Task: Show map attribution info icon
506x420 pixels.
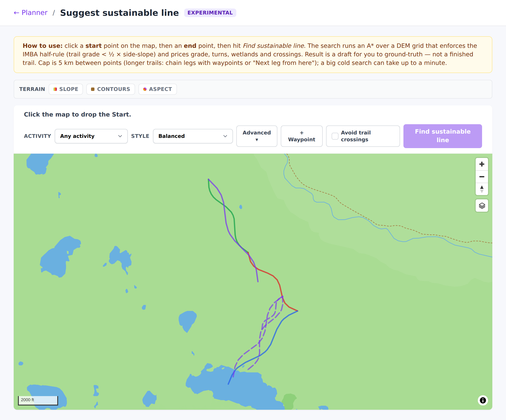Action: 483,400
